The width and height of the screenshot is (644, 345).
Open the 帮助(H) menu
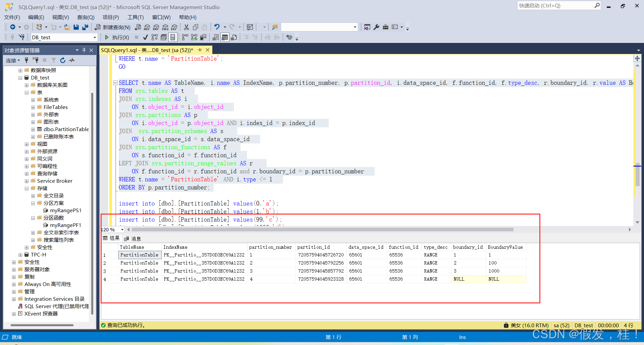(x=188, y=17)
